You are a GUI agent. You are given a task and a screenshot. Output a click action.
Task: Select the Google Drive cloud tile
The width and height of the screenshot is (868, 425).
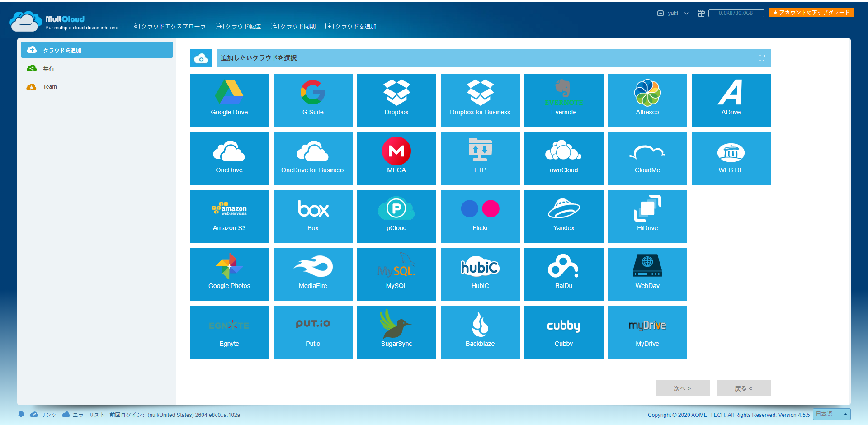click(229, 101)
